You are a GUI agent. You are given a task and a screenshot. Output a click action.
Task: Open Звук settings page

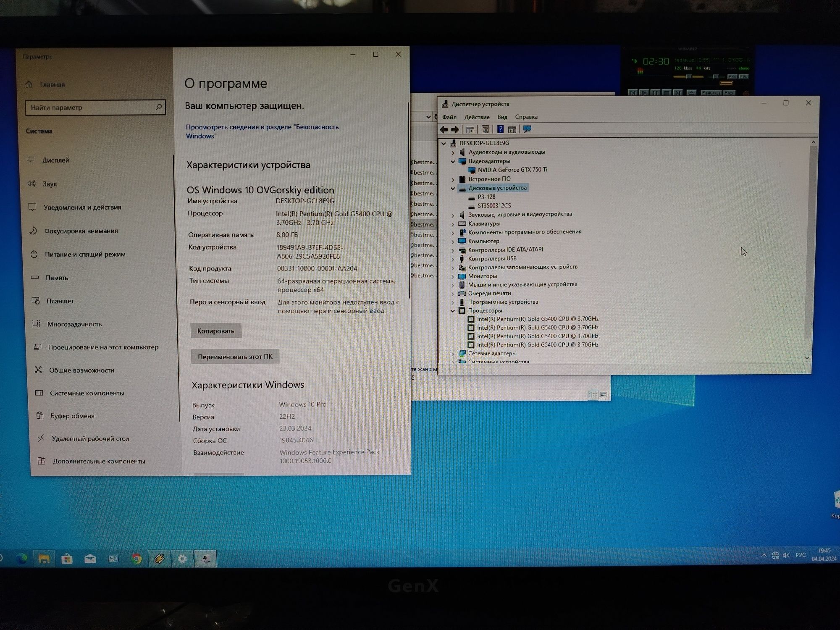42,184
